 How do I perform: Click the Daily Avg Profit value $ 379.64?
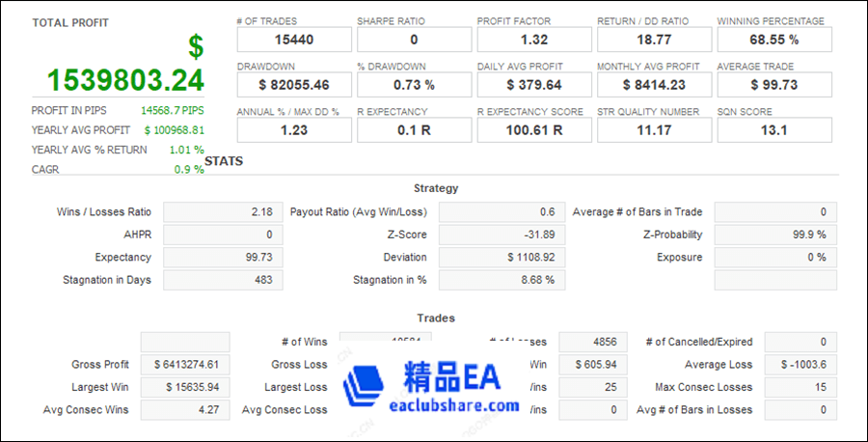tap(534, 85)
